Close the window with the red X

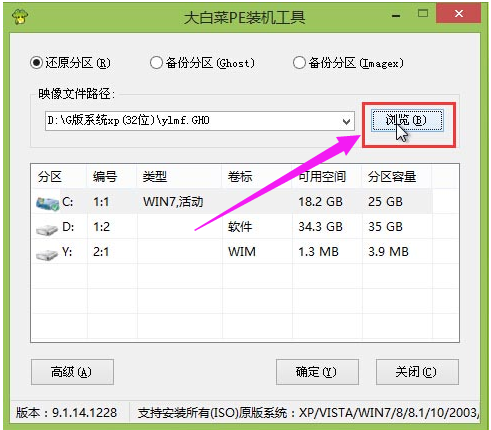(x=459, y=14)
